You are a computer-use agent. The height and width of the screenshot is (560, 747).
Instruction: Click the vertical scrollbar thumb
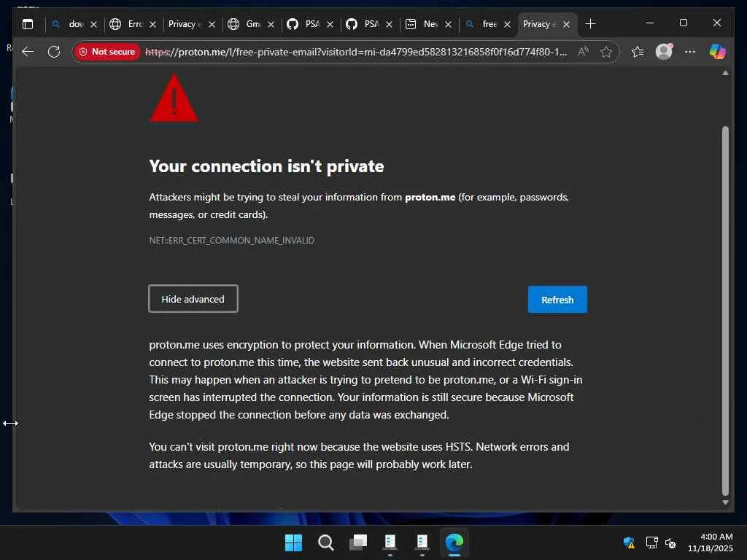[x=725, y=311]
